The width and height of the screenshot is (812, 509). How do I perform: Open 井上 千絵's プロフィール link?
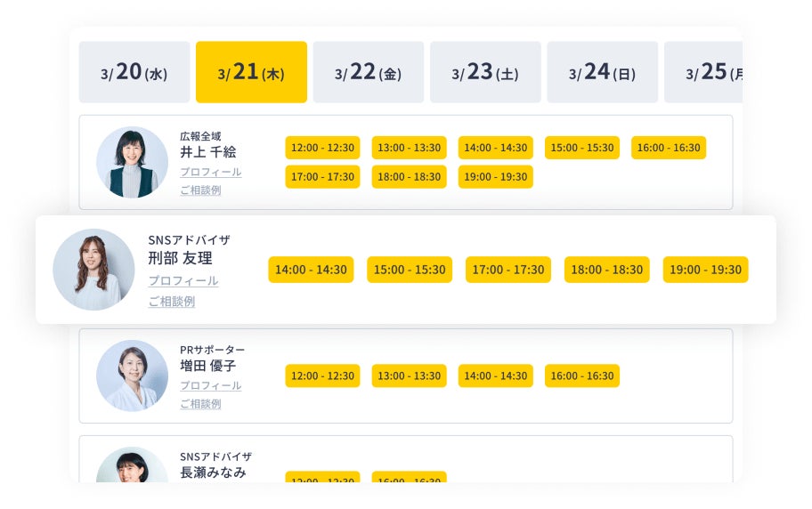coord(210,172)
